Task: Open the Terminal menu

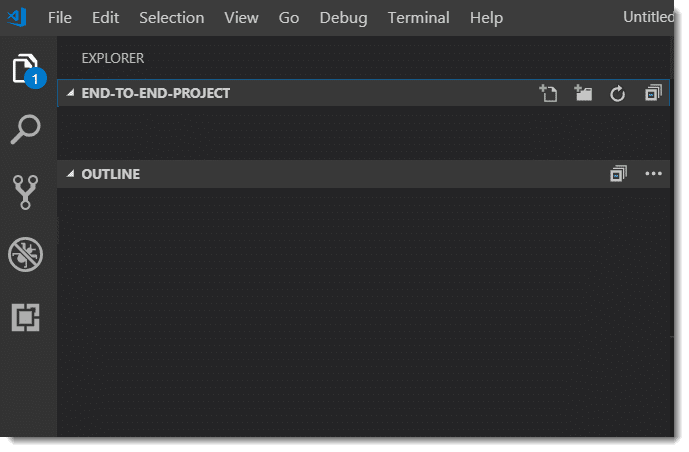Action: [x=418, y=18]
